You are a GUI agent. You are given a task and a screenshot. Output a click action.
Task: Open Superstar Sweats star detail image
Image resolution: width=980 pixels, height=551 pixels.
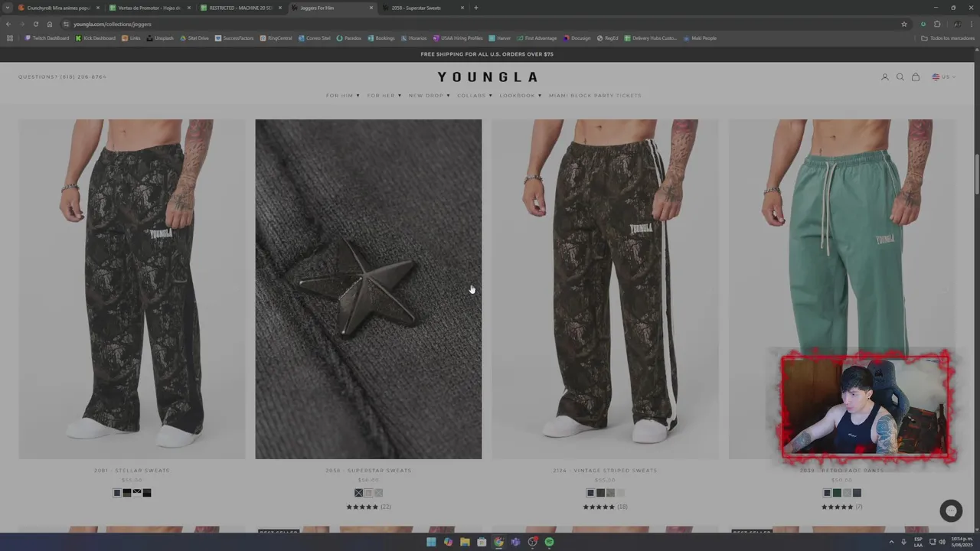368,289
